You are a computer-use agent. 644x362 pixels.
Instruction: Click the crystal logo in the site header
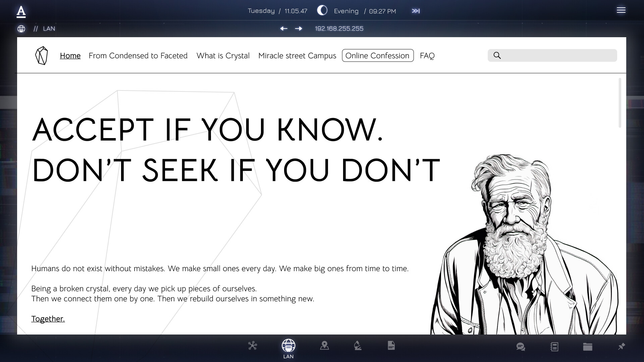(41, 55)
